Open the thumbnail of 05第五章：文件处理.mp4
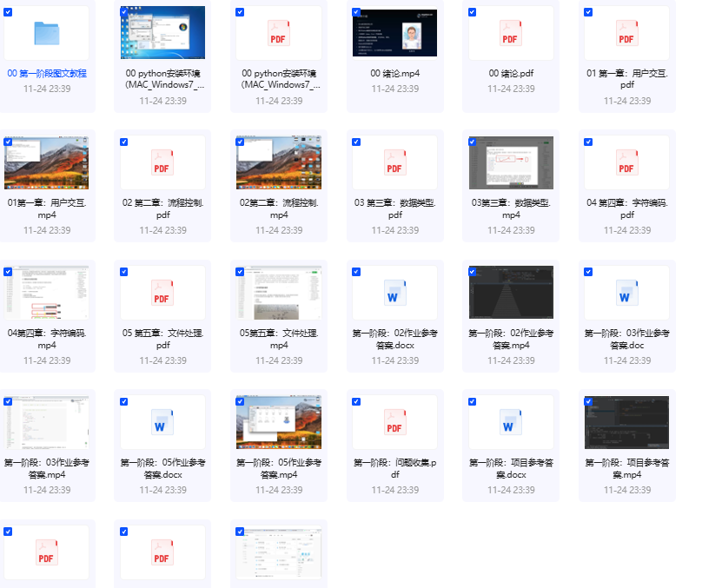 click(279, 292)
